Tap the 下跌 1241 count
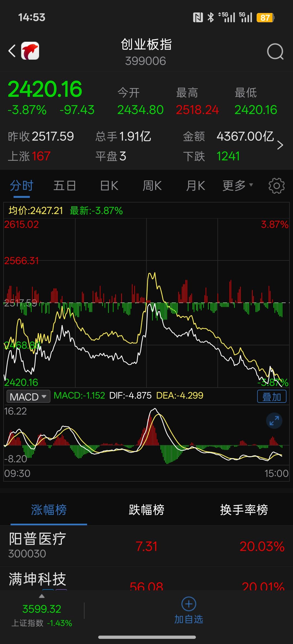 coord(228,156)
